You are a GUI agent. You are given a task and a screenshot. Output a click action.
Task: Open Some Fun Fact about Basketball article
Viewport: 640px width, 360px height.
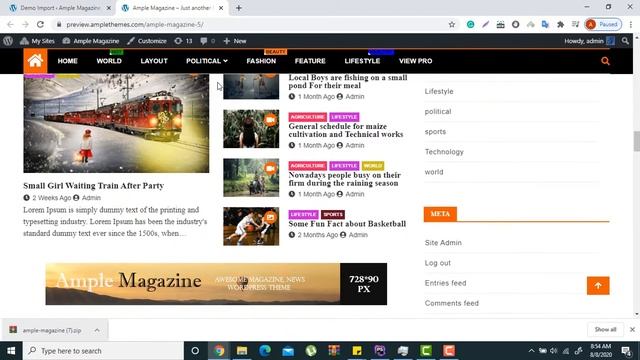tap(347, 224)
